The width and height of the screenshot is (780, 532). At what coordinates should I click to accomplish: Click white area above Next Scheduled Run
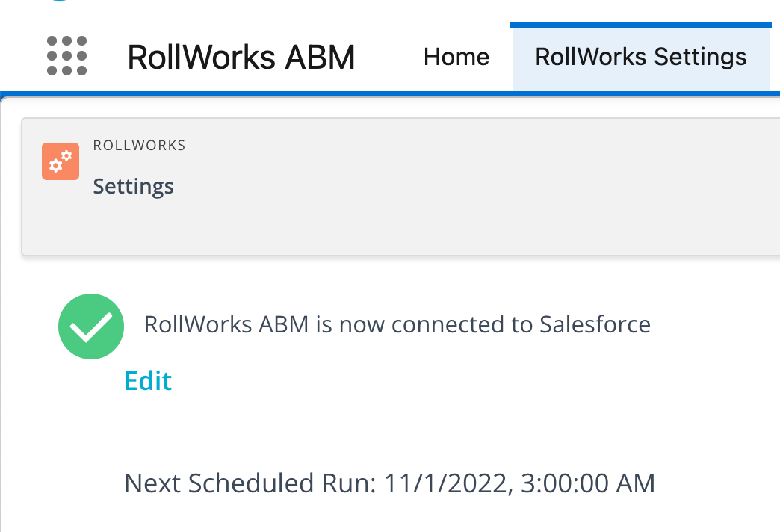[374, 433]
